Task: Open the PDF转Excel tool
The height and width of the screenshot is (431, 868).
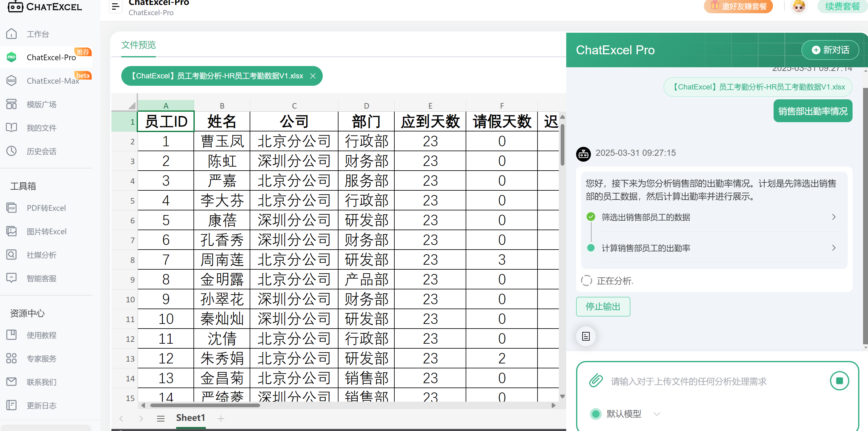Action: point(46,208)
